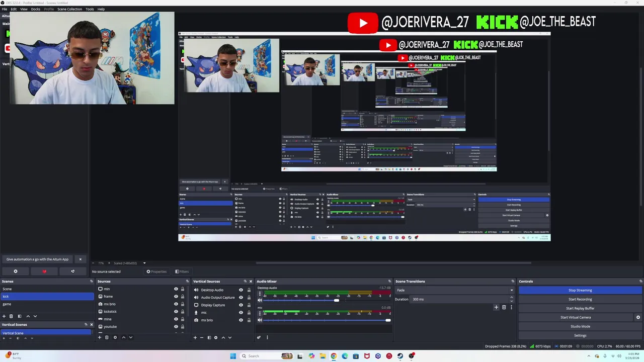Click the Aitum share icon button
Viewport: 644px width, 362px height.
[x=72, y=271]
